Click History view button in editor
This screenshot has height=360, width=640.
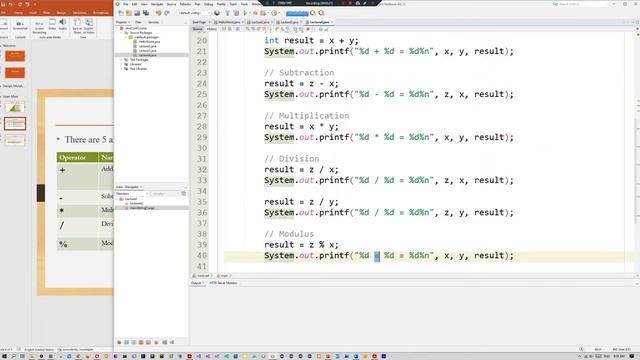211,29
